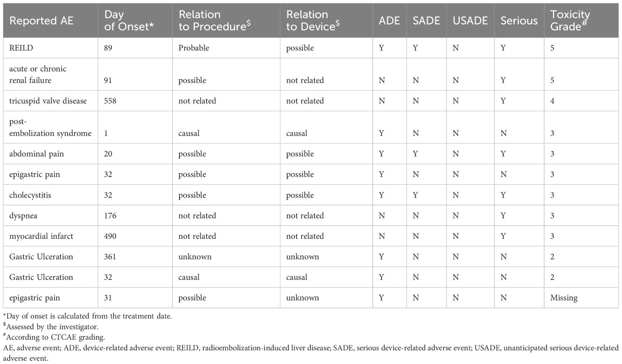Select the Probable relation cell for REILD

coord(194,48)
